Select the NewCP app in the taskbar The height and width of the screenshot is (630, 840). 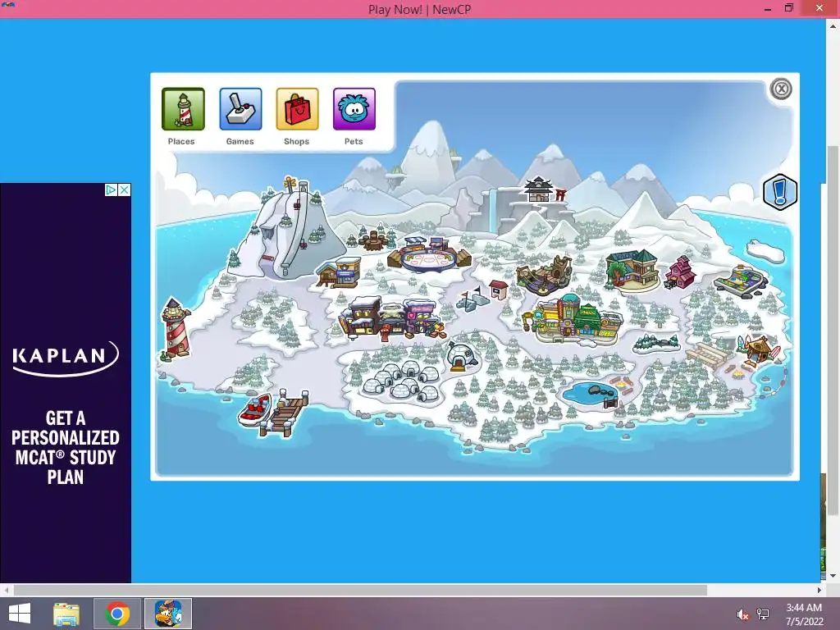[x=167, y=614]
